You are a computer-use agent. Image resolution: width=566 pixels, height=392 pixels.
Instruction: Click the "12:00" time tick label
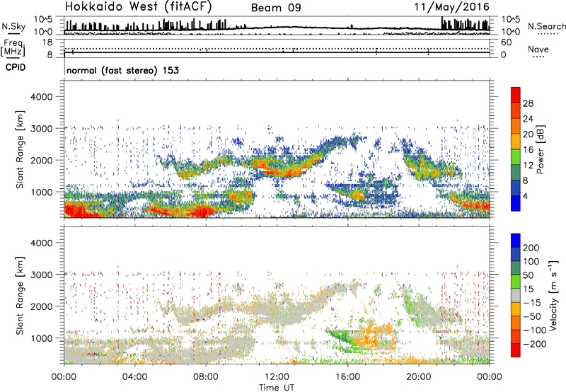click(x=277, y=377)
